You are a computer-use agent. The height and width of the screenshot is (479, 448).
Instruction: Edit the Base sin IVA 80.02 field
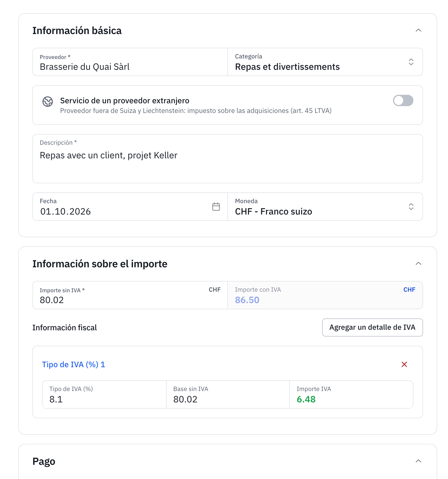click(228, 394)
